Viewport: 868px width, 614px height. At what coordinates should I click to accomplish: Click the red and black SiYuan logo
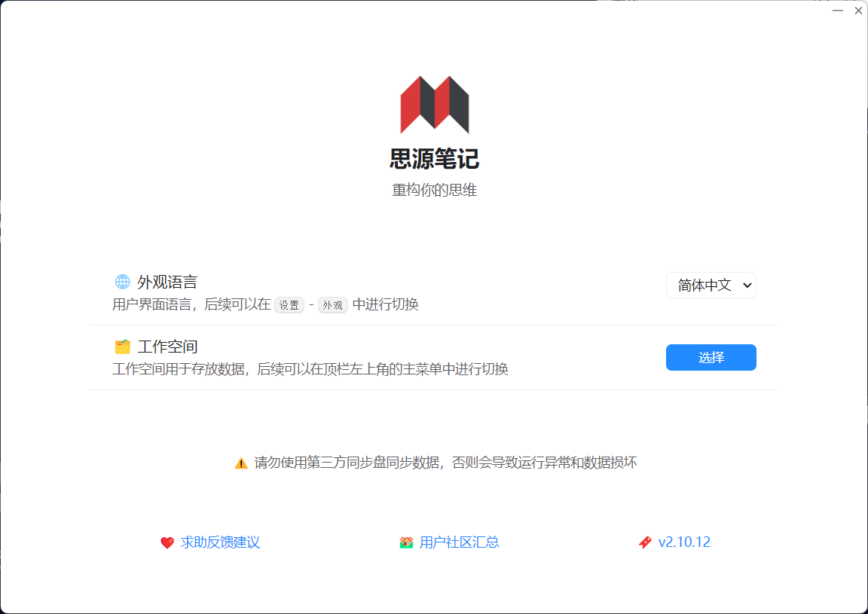coord(434,104)
